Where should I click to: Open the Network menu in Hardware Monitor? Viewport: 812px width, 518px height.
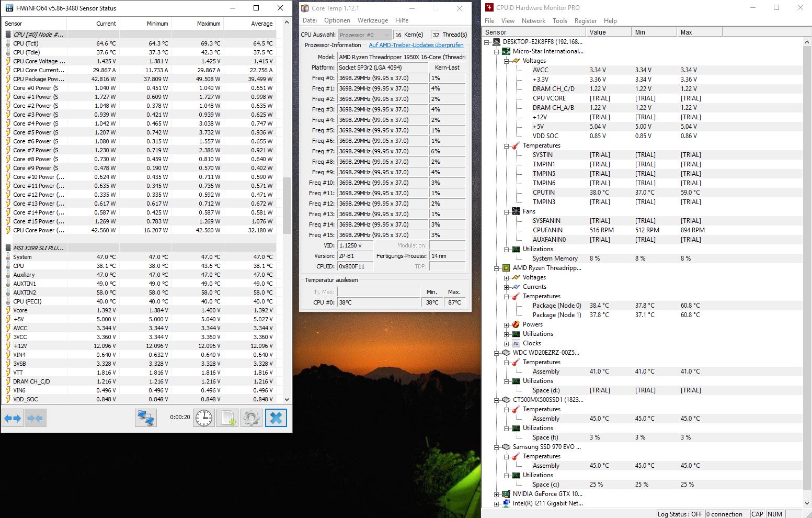coord(533,21)
